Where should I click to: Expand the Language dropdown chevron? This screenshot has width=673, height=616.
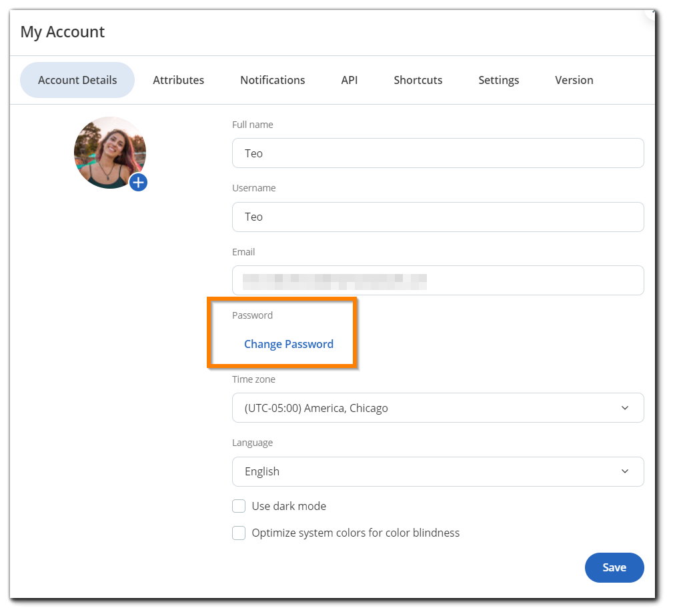pos(624,471)
